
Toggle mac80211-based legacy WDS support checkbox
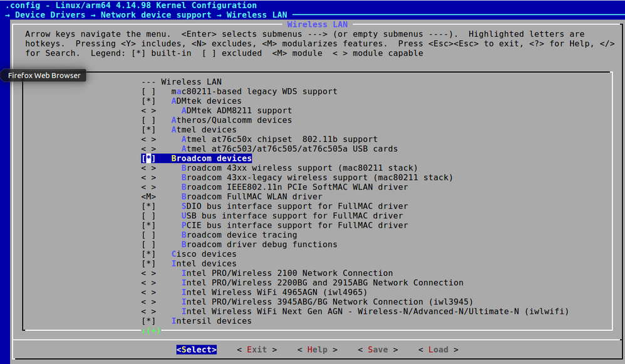click(x=148, y=91)
